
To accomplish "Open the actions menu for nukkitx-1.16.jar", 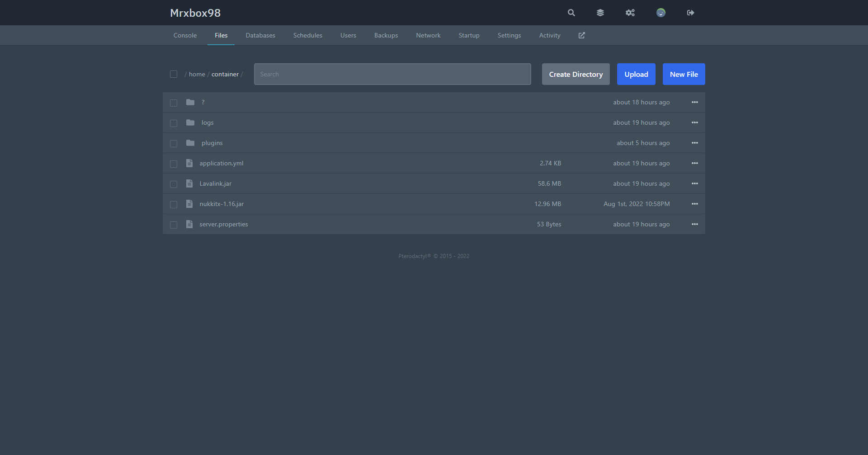I will tap(695, 204).
